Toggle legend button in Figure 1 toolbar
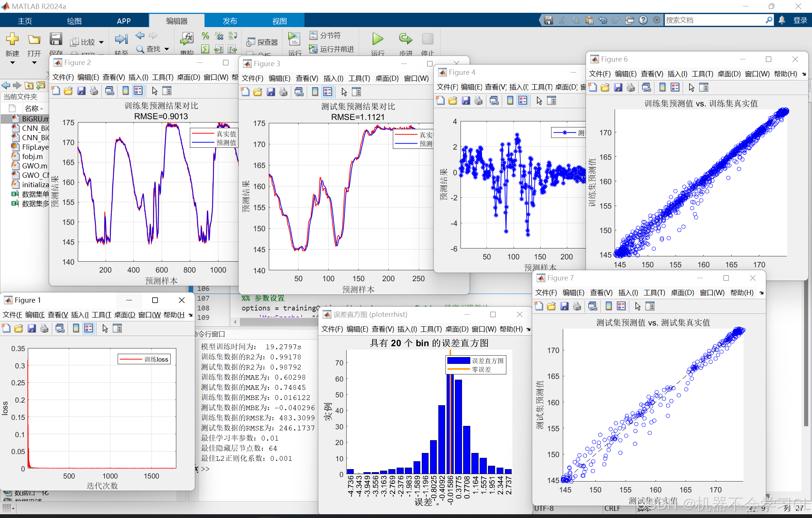 (x=89, y=329)
